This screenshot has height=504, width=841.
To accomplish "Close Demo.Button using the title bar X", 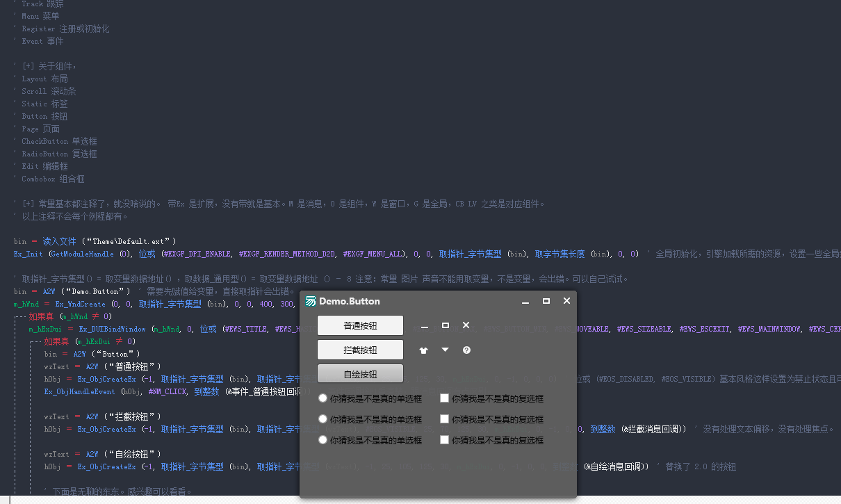I will click(566, 301).
